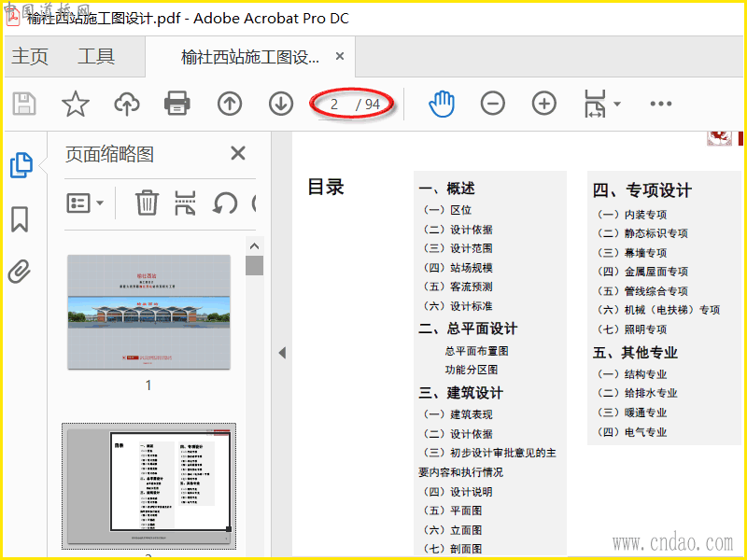Click current page number field

334,104
